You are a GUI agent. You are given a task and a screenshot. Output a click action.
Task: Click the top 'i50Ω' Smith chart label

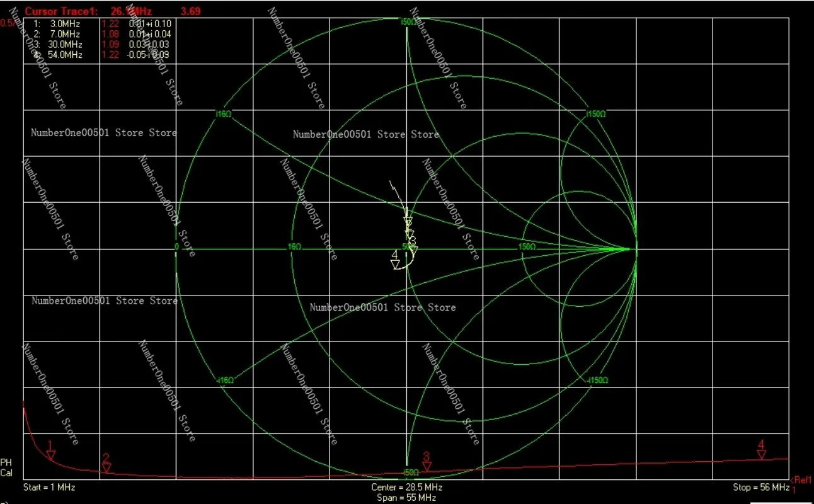pyautogui.click(x=410, y=22)
